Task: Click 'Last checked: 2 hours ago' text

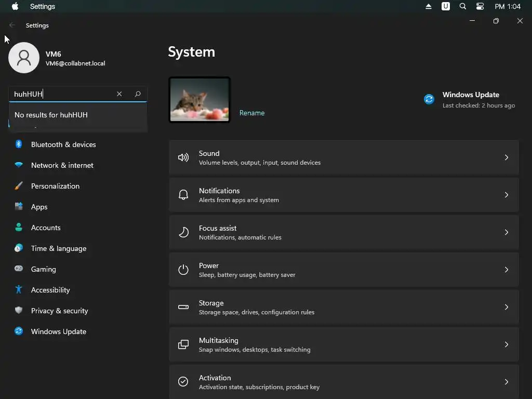Action: pos(478,105)
